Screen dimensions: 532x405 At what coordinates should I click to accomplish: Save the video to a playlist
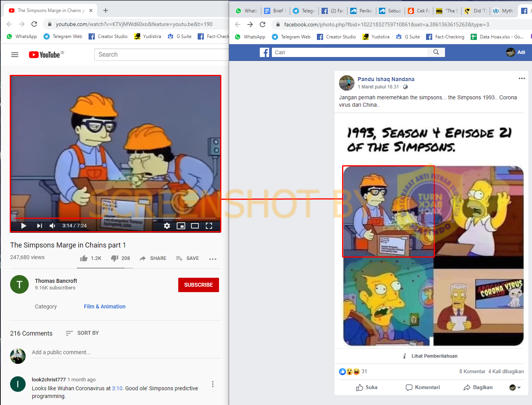(188, 258)
